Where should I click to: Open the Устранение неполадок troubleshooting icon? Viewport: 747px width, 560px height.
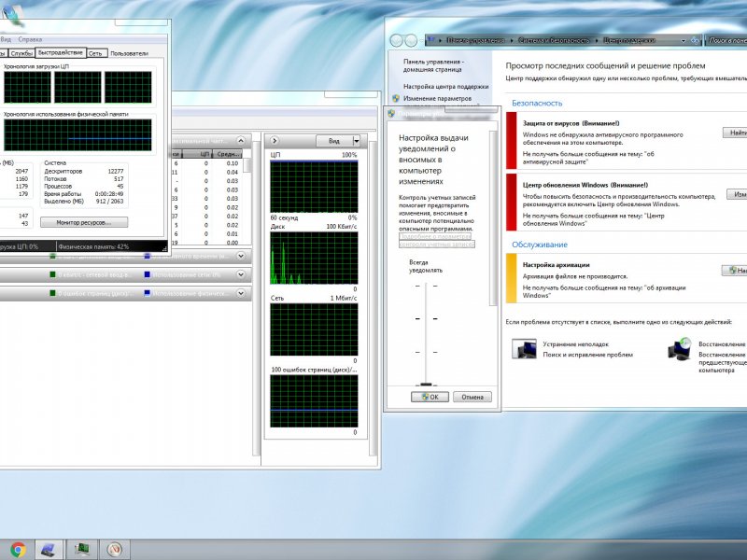[524, 349]
